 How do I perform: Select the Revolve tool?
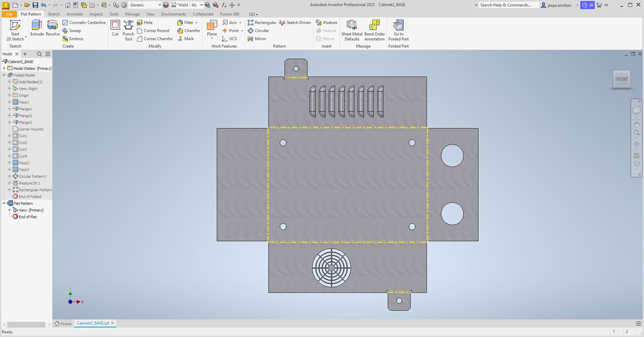tap(52, 28)
